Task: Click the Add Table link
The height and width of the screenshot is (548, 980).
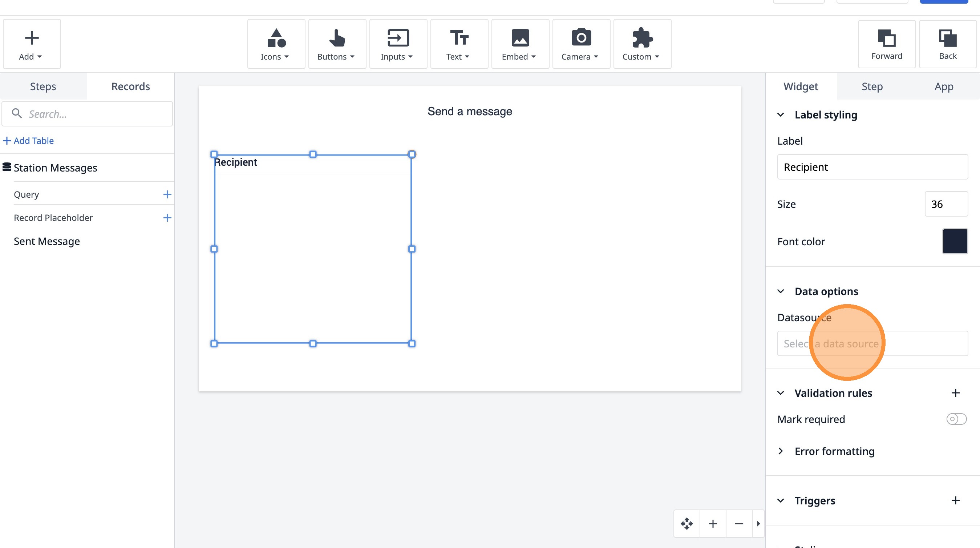Action: [x=29, y=140]
